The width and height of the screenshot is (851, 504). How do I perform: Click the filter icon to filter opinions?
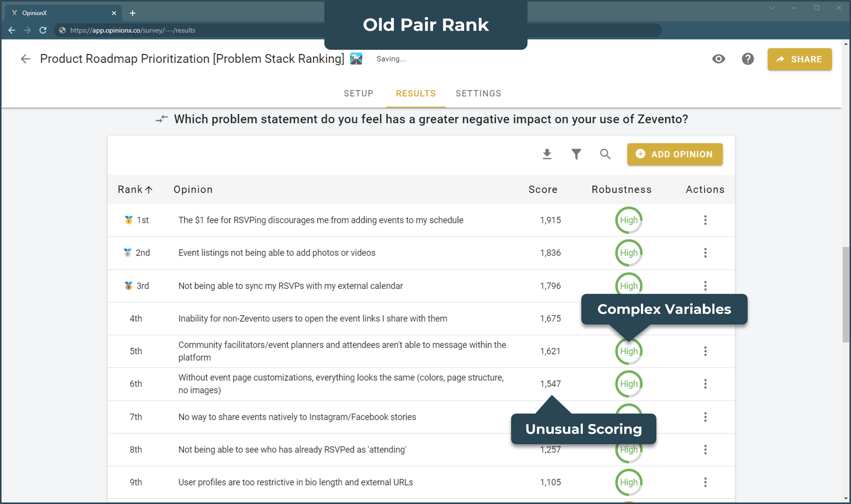577,154
